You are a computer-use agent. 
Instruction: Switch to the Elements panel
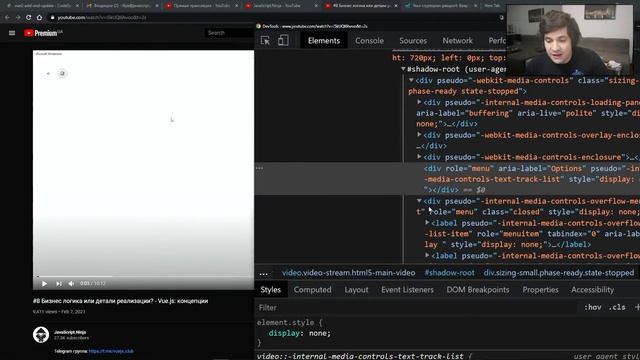pos(324,40)
